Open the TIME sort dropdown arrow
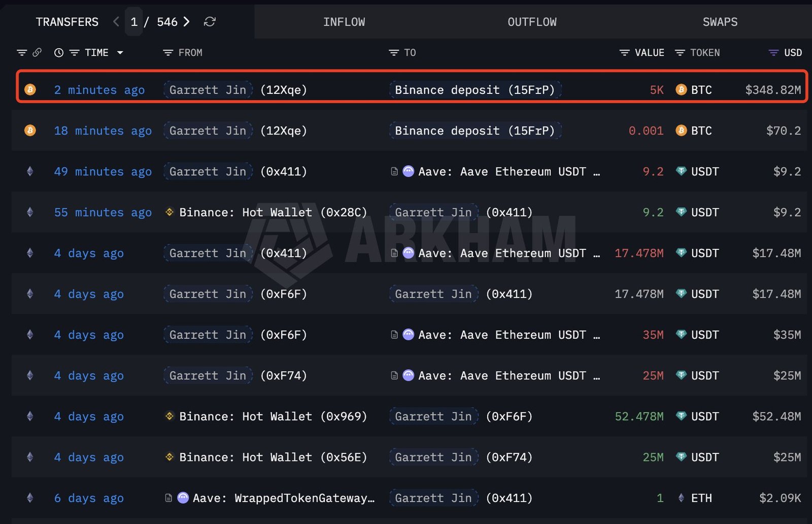This screenshot has width=812, height=524. pos(120,53)
